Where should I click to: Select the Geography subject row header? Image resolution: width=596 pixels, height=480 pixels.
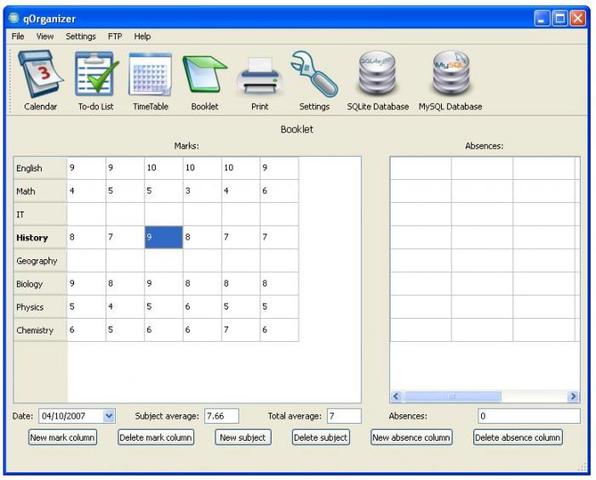point(40,261)
